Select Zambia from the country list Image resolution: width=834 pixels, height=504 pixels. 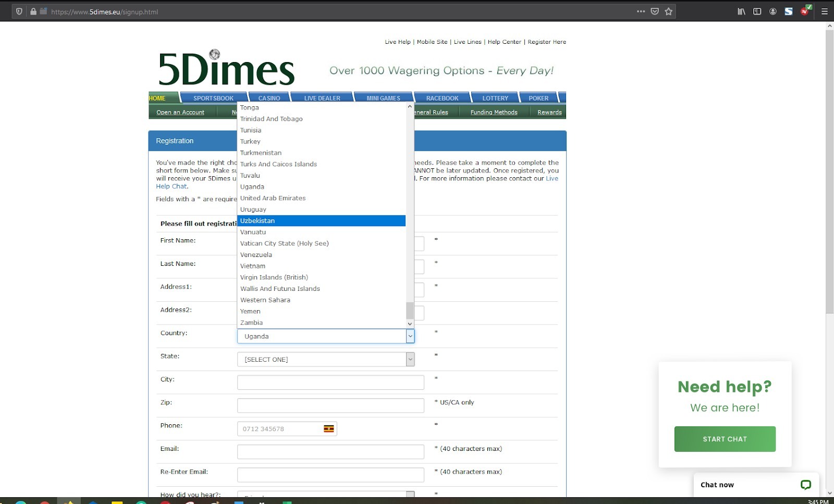pyautogui.click(x=321, y=323)
